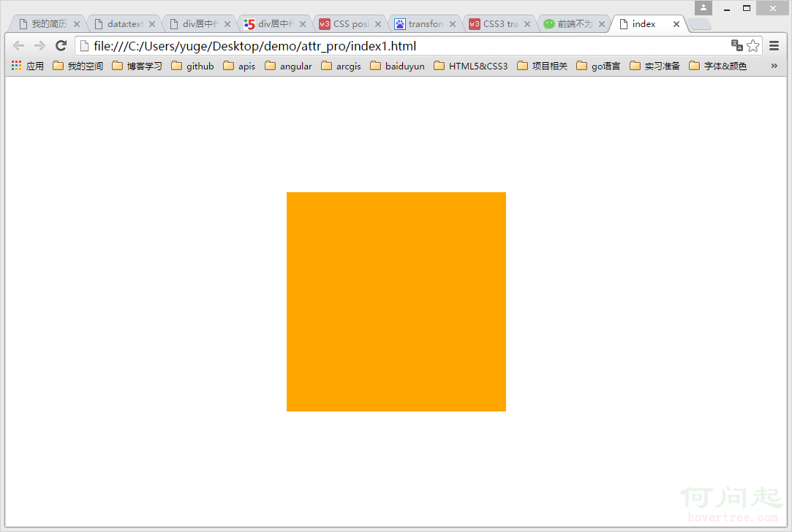The width and height of the screenshot is (792, 532).
Task: Click the user profile icon in title bar
Action: [704, 8]
